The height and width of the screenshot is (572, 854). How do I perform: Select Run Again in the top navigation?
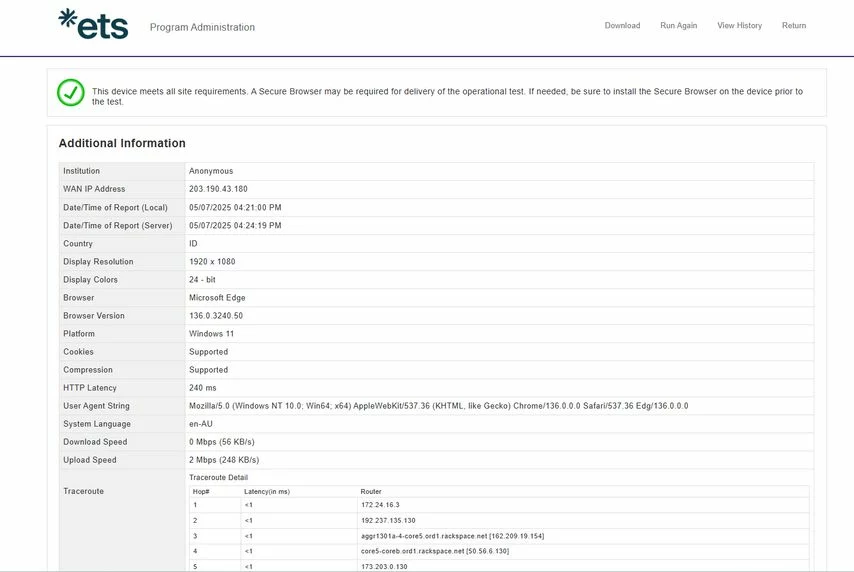[x=678, y=26]
